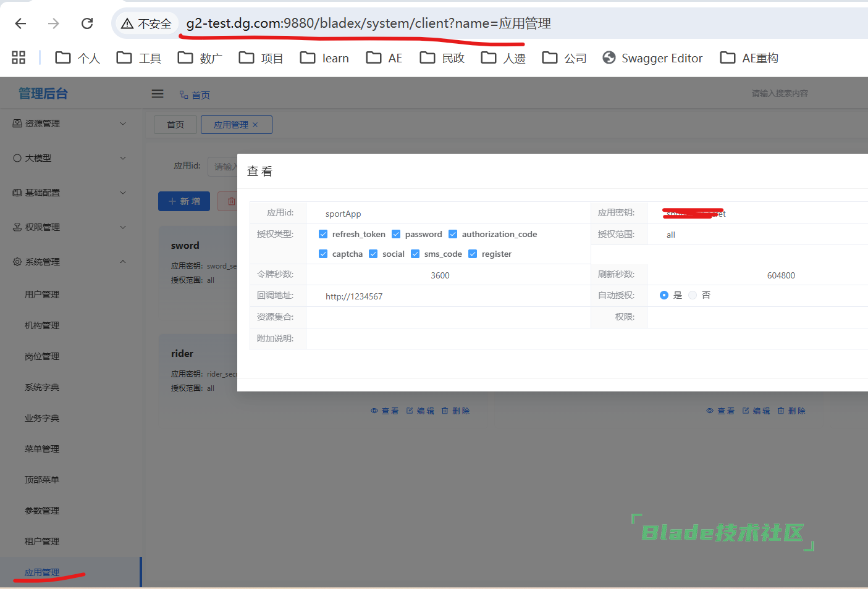
Task: Open the browser apps grid icon
Action: pos(19,57)
